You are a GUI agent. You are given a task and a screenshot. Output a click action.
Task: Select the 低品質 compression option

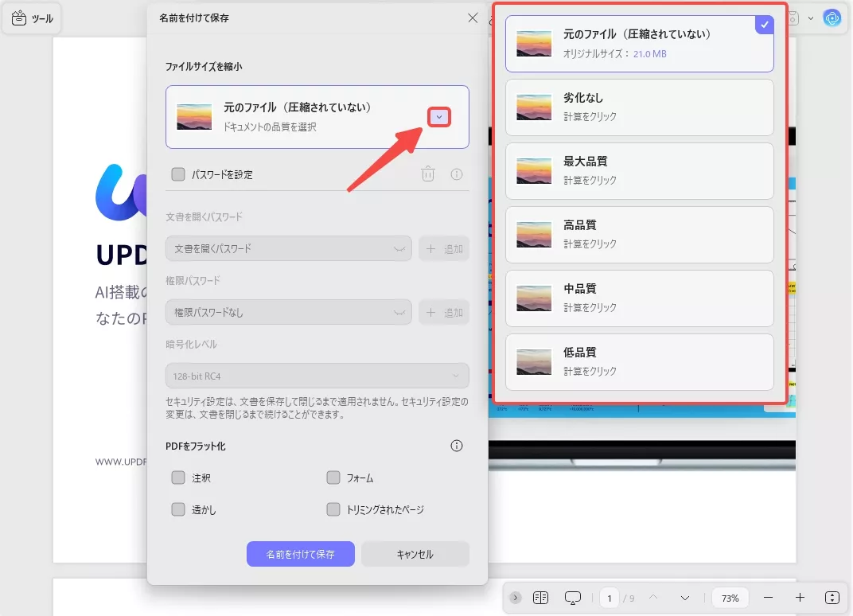pos(639,361)
